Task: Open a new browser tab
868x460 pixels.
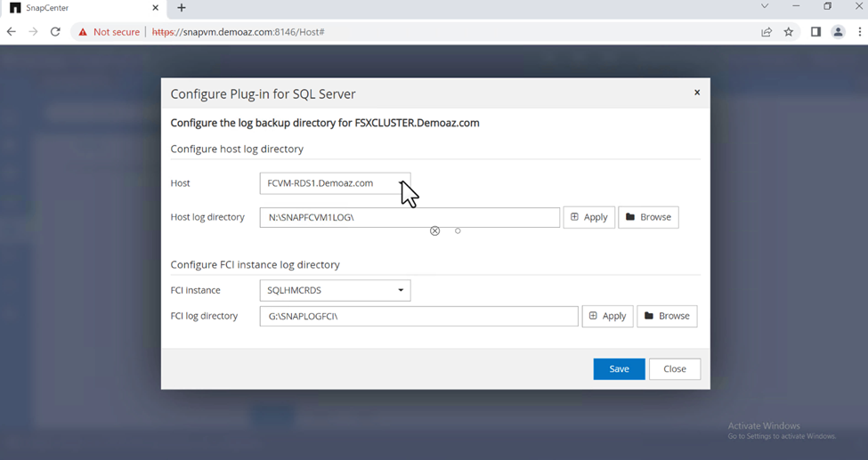Action: pyautogui.click(x=182, y=8)
